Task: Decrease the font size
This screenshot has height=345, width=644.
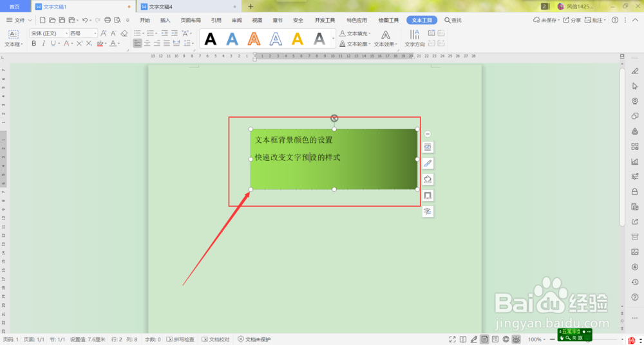Action: coord(113,33)
